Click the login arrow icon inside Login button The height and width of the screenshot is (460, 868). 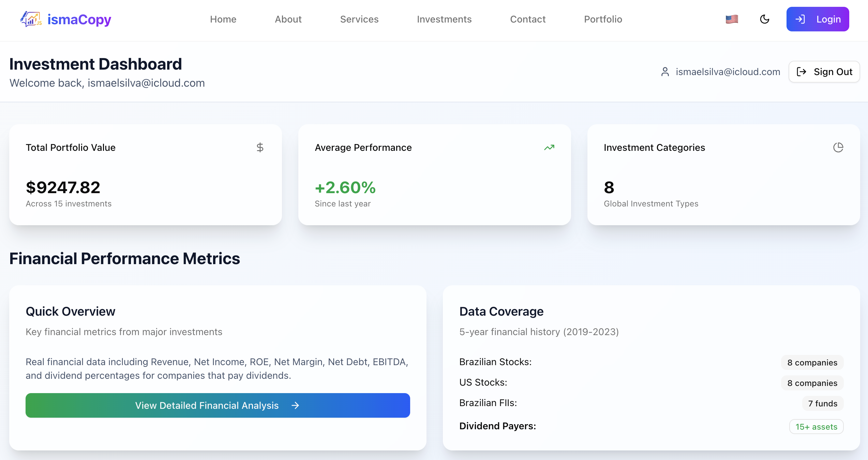click(800, 19)
